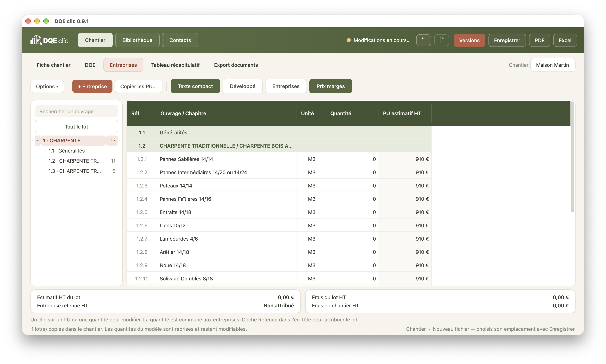Collapse the 1 · CHARPENTE tree node

pyautogui.click(x=37, y=141)
